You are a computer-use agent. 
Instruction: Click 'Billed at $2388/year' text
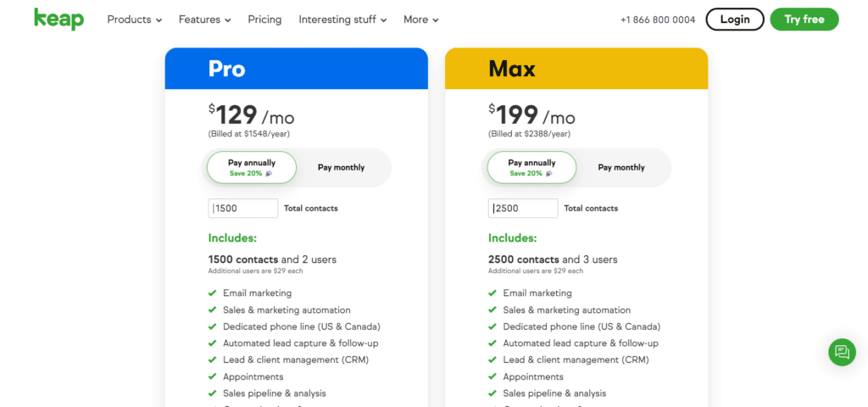[529, 134]
